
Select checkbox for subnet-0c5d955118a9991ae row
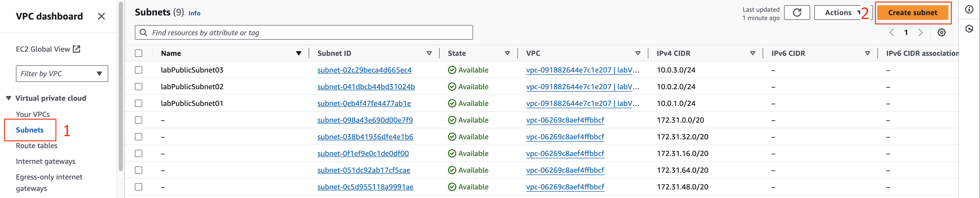[139, 187]
